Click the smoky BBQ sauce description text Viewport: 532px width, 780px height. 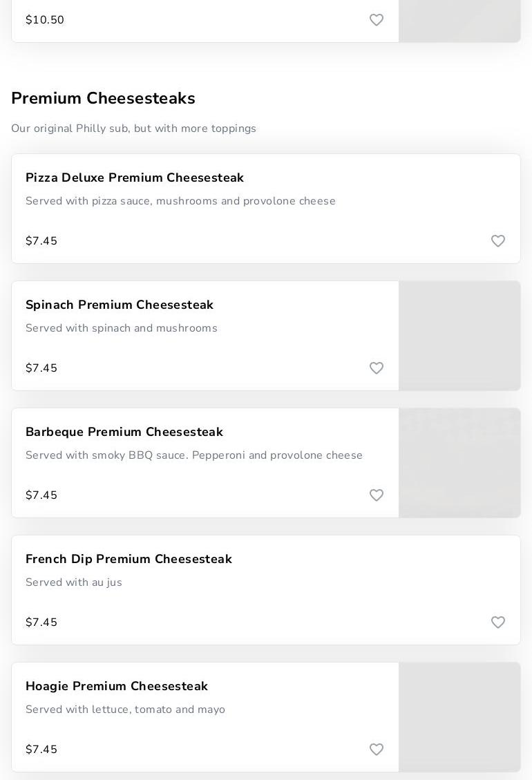click(x=194, y=456)
